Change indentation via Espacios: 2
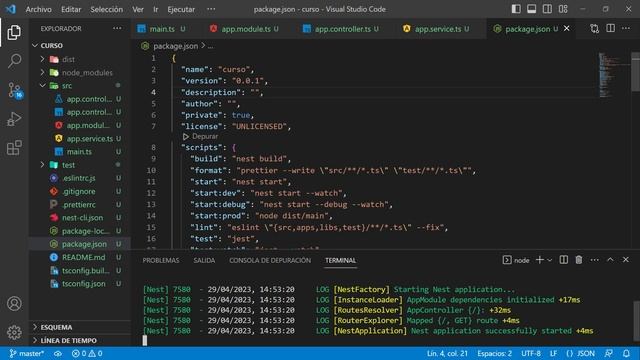The width and height of the screenshot is (640, 360). point(494,353)
